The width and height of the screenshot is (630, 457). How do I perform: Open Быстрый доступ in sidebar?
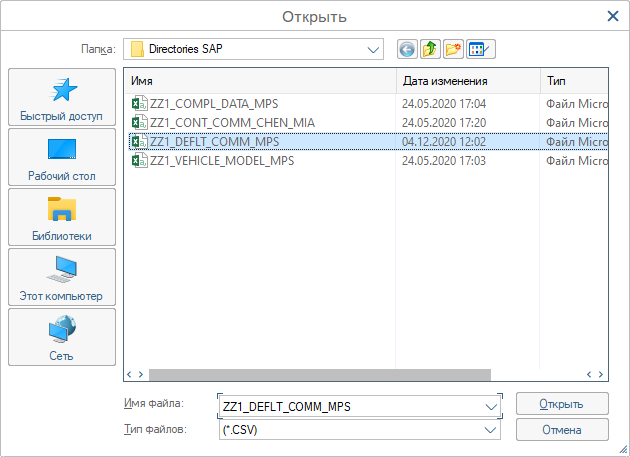coord(63,97)
